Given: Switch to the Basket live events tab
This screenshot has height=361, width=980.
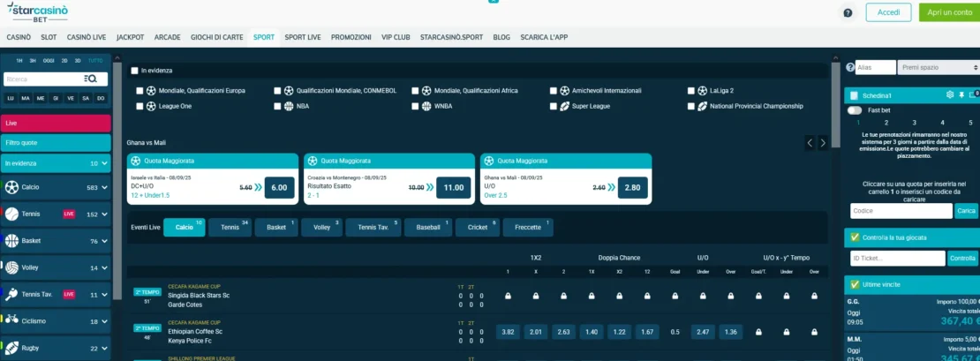Looking at the screenshot, I should pos(275,228).
